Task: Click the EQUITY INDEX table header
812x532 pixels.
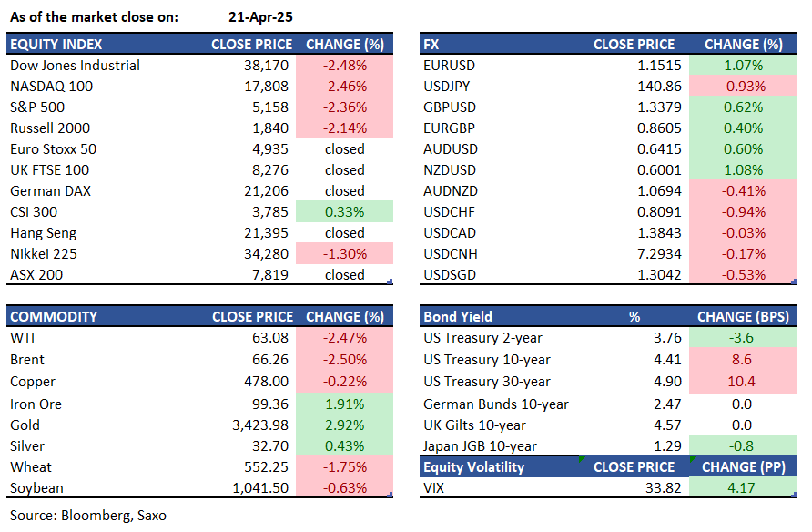Action: coord(56,44)
